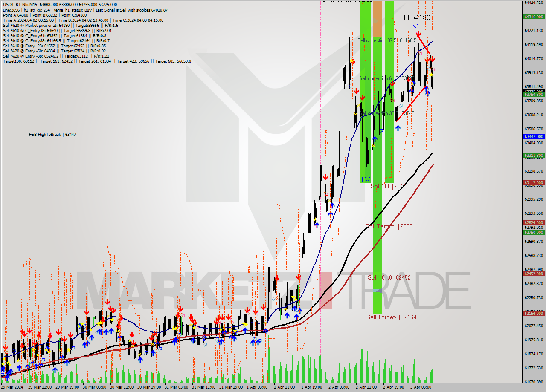Viewport: 546px width, 392px height.
Task: Click 'Sell %10 @ C_Entry88: 64166.5' line
Action: coord(56,40)
